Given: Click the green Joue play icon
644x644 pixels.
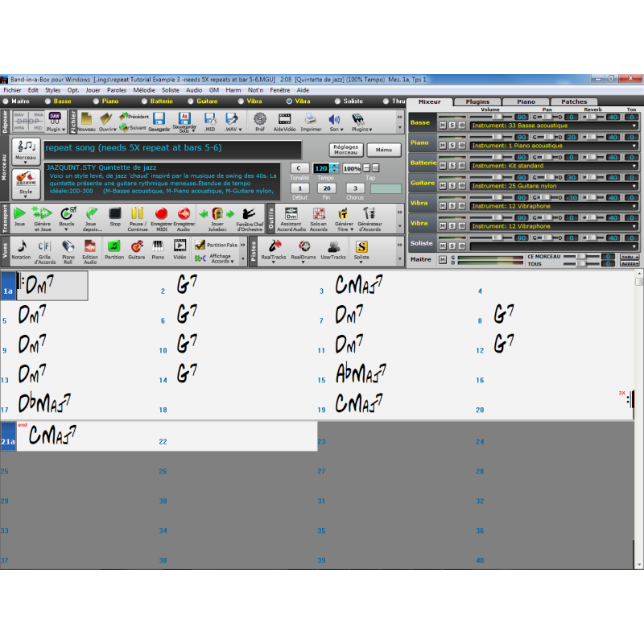Looking at the screenshot, I should tap(19, 214).
